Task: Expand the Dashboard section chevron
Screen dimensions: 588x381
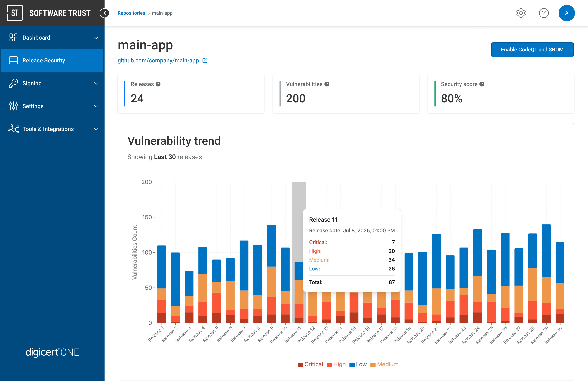Action: pyautogui.click(x=96, y=37)
